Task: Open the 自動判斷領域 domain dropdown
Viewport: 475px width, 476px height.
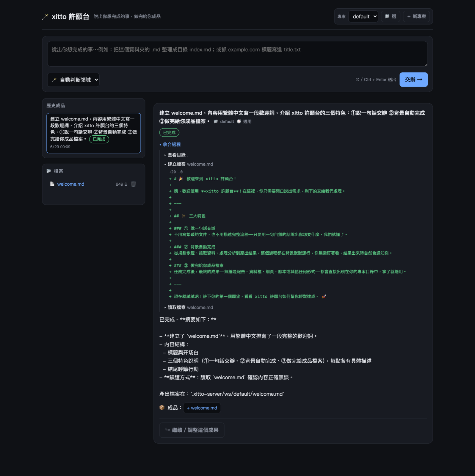Action: (x=73, y=80)
